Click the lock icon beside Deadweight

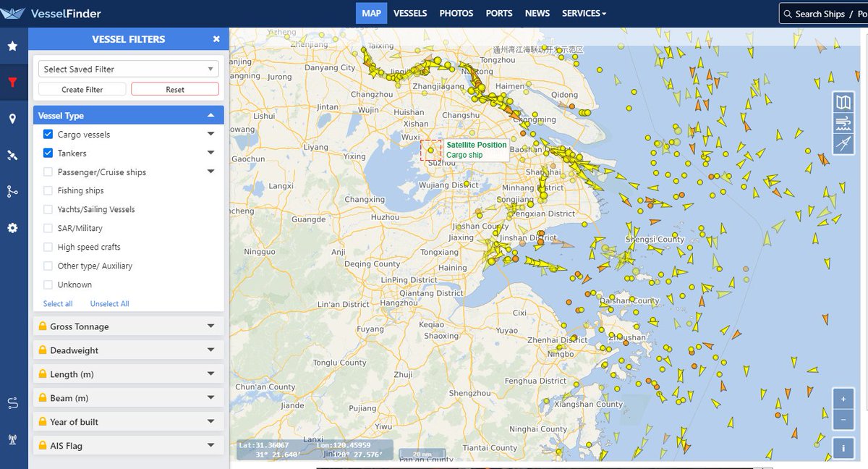43,350
